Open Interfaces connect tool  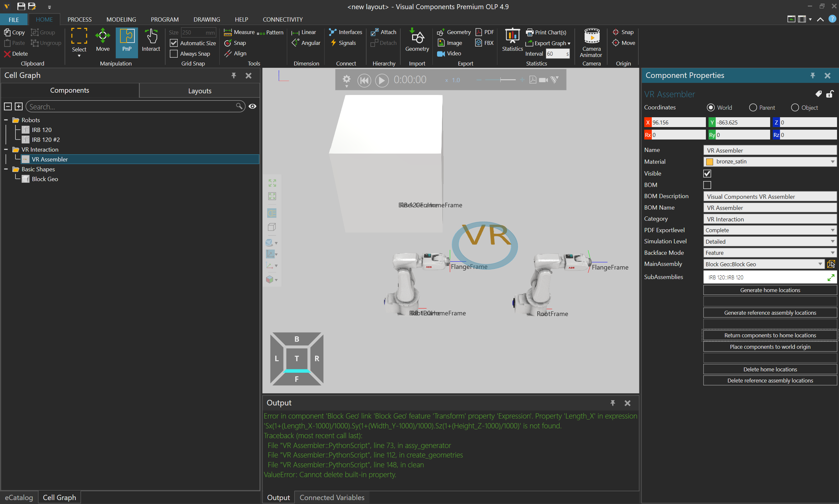345,32
